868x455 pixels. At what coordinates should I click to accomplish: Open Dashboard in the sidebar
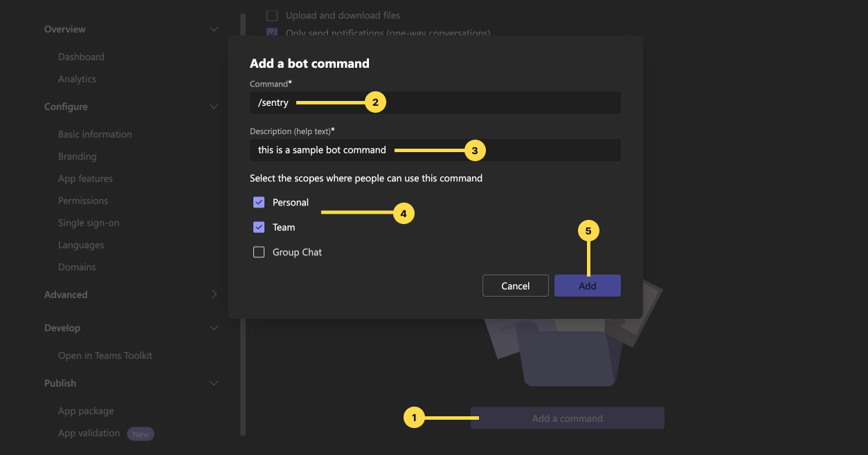(x=81, y=57)
